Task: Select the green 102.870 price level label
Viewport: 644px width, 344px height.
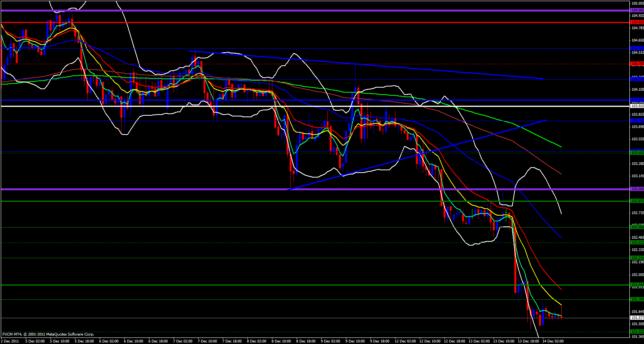Action: [637, 201]
